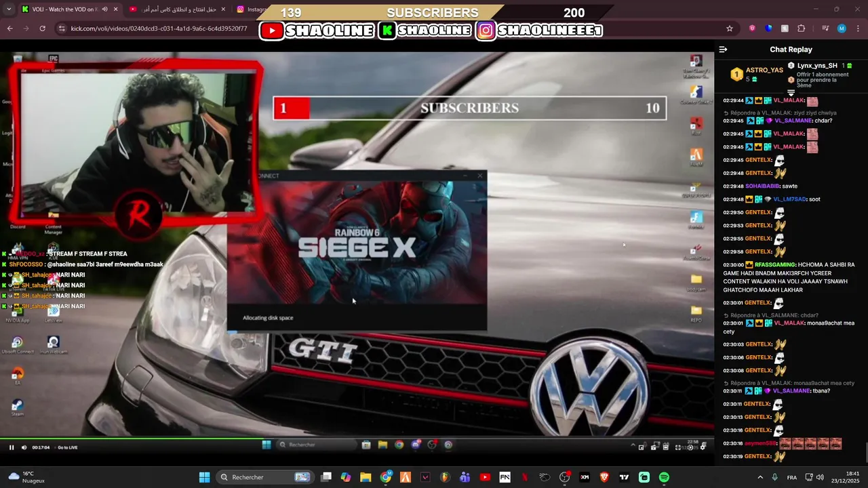This screenshot has height=488, width=868.
Task: Expand the gift leaderboard chevron
Action: [791, 93]
